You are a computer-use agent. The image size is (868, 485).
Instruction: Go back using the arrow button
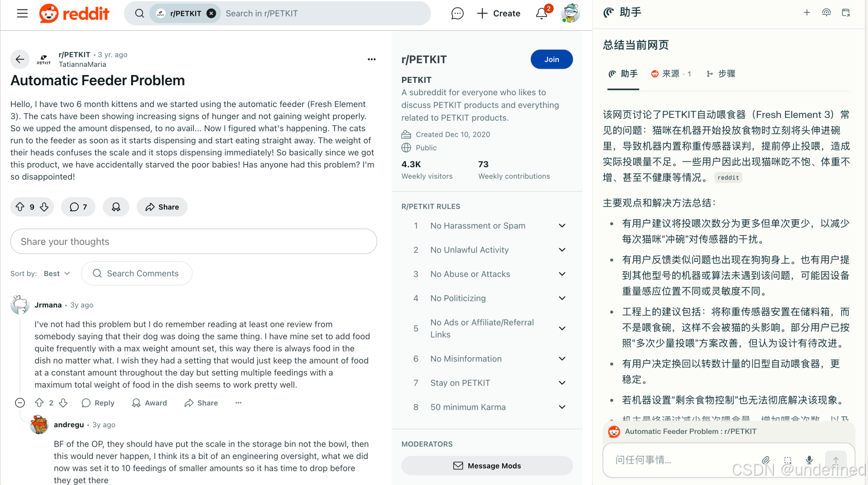(20, 59)
